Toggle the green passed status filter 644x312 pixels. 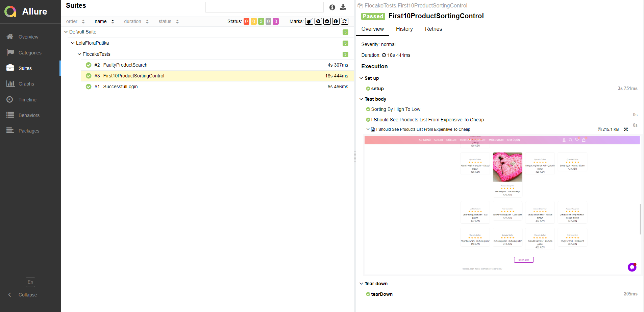261,21
